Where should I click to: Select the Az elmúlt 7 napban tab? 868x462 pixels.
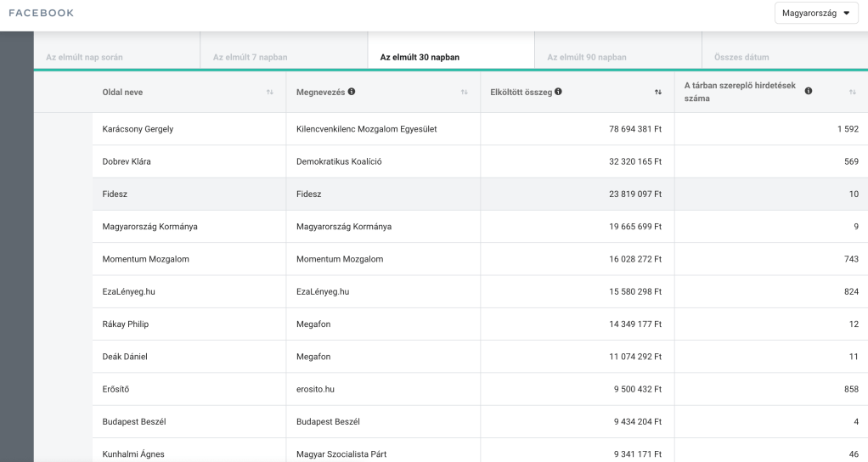tap(251, 58)
